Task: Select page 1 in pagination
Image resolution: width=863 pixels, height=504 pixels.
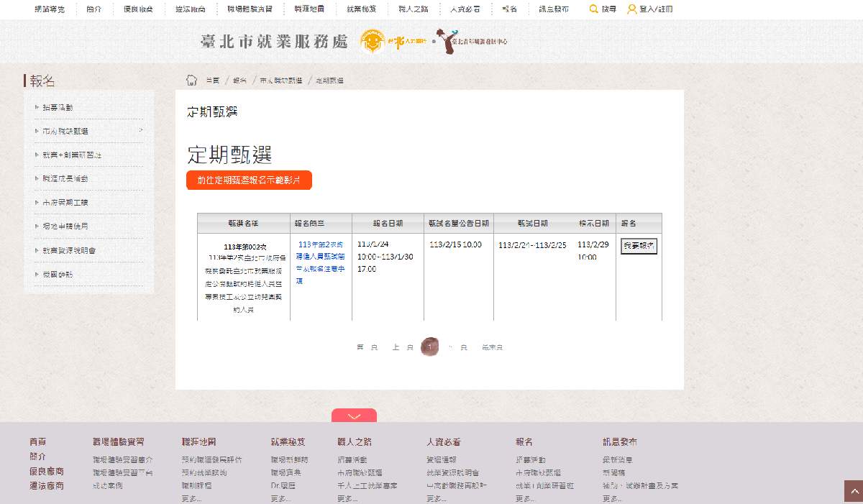Action: 429,347
